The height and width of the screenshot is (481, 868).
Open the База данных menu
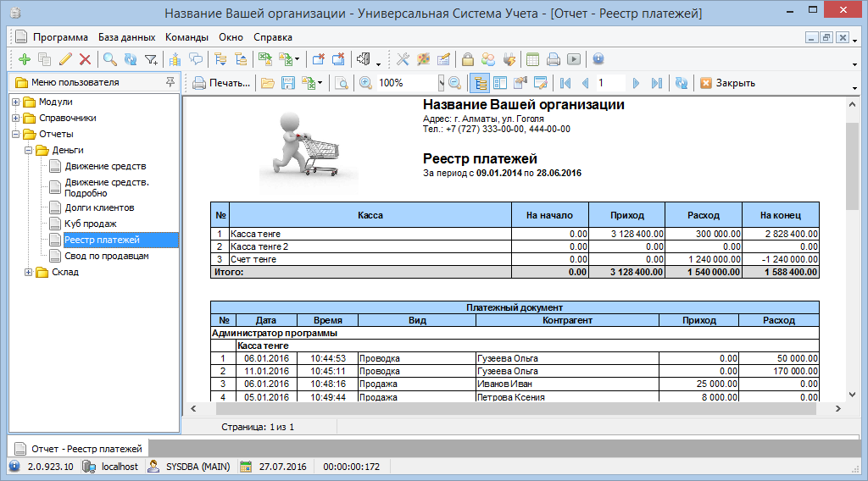[x=126, y=37]
